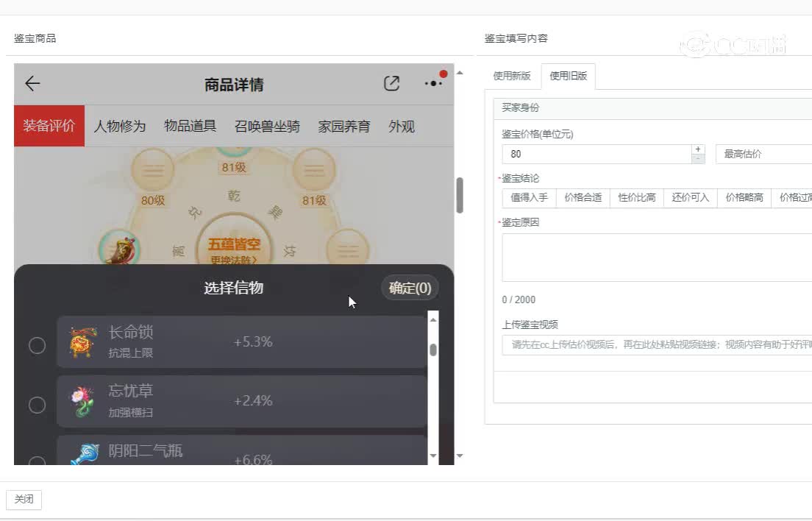Image resolution: width=812 pixels, height=521 pixels.
Task: Choose conclusion 还价可入
Action: tap(691, 197)
